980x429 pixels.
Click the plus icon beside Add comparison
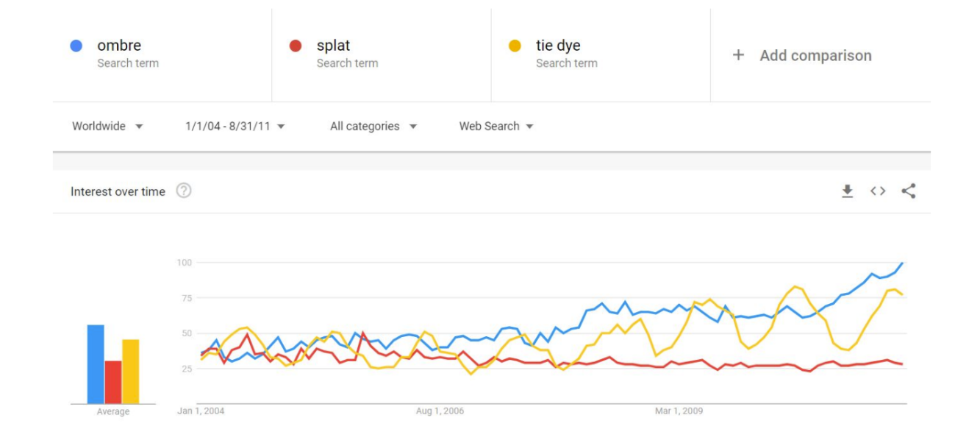pos(738,55)
